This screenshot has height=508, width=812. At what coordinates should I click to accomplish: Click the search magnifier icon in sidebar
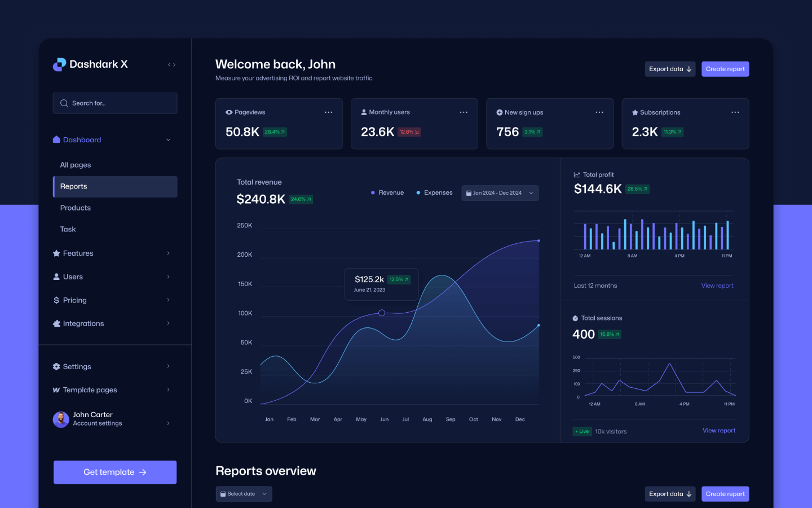pos(64,103)
